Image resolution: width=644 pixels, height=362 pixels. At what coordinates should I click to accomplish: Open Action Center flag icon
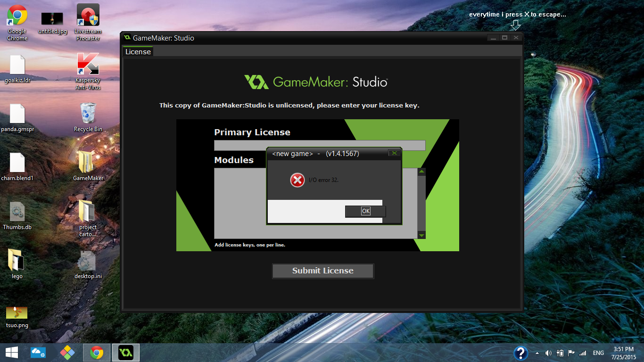coord(571,353)
